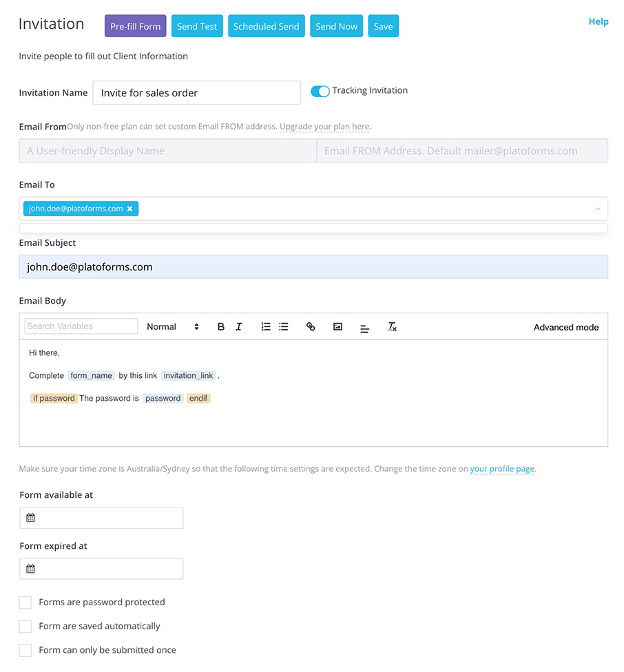Insert a numbered list

(x=266, y=327)
